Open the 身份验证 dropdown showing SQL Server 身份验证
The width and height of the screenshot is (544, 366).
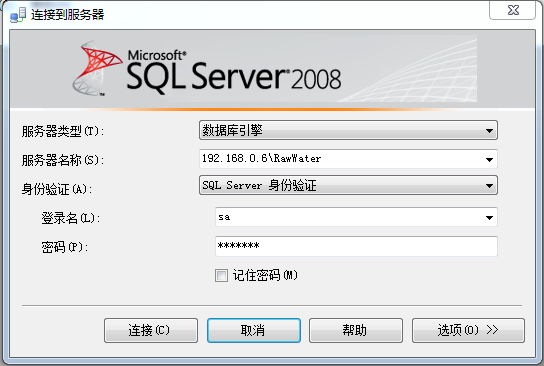click(x=348, y=185)
